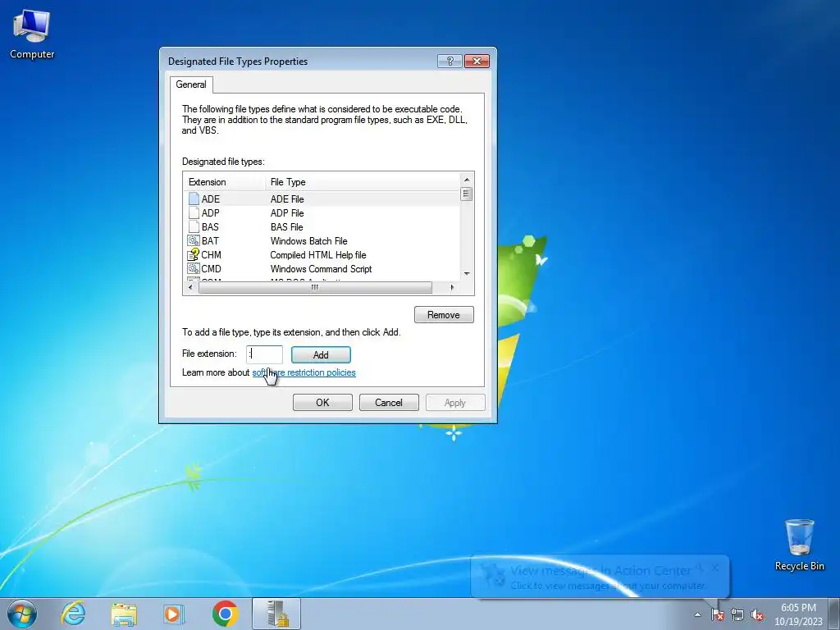Open the Computer desktop icon
Viewport: 840px width, 630px height.
click(32, 34)
